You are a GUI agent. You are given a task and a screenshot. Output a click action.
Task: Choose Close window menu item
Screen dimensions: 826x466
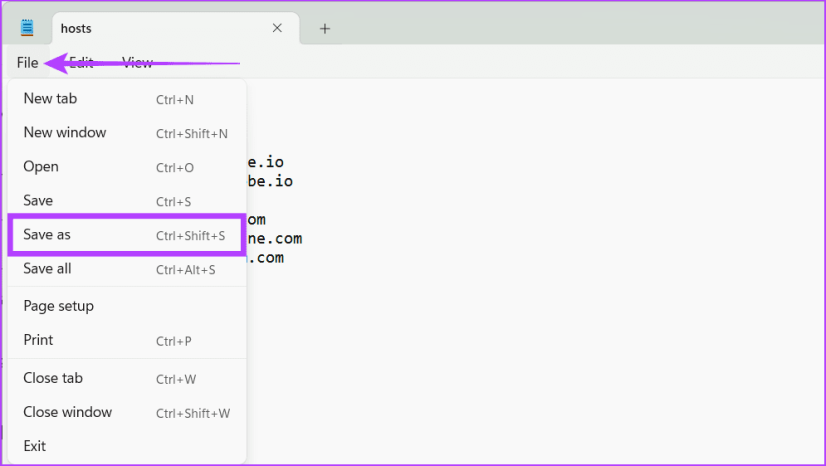tap(127, 412)
